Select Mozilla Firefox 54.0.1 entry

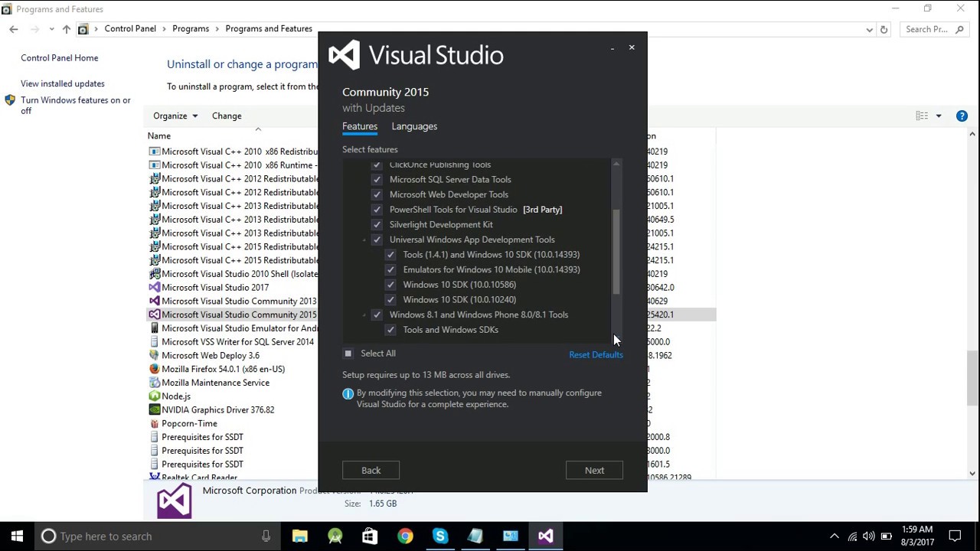point(223,369)
